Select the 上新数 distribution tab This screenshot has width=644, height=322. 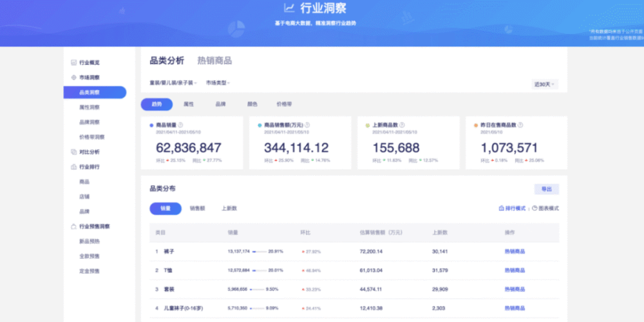pyautogui.click(x=229, y=209)
